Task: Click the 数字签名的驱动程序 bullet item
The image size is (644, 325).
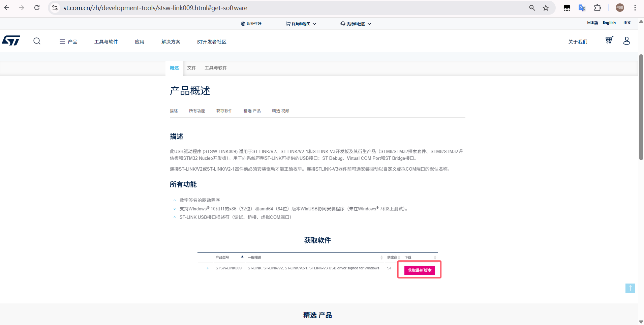Action: [200, 200]
